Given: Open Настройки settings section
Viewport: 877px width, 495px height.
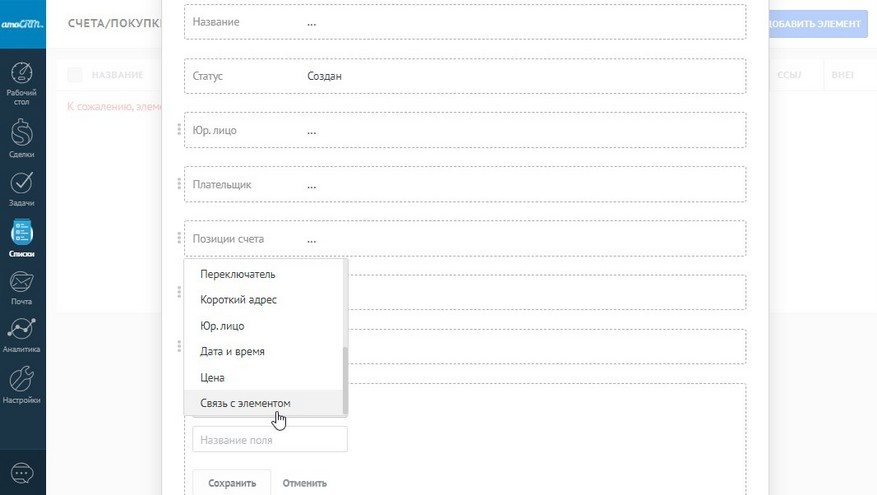Looking at the screenshot, I should (22, 384).
